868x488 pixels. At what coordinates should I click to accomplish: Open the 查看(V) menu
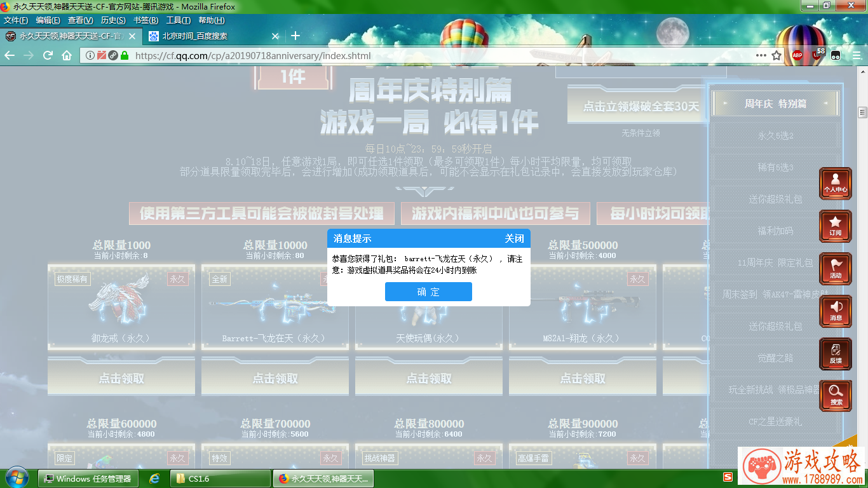(x=81, y=20)
